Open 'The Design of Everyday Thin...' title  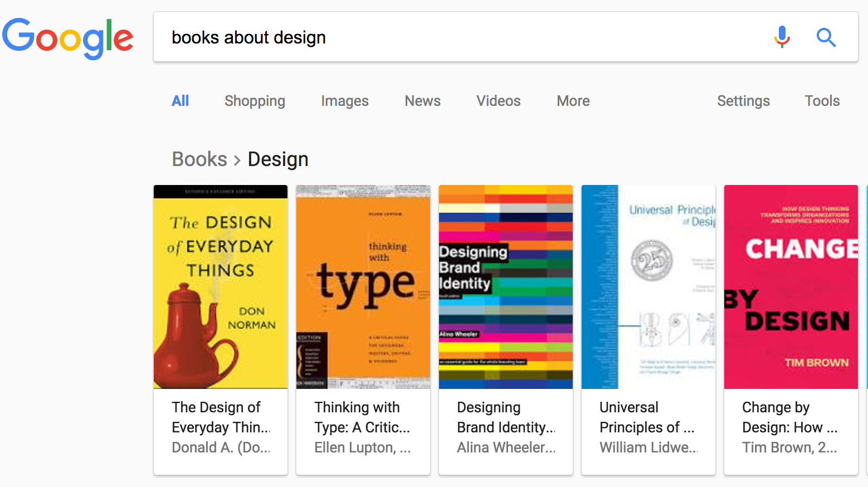point(221,417)
